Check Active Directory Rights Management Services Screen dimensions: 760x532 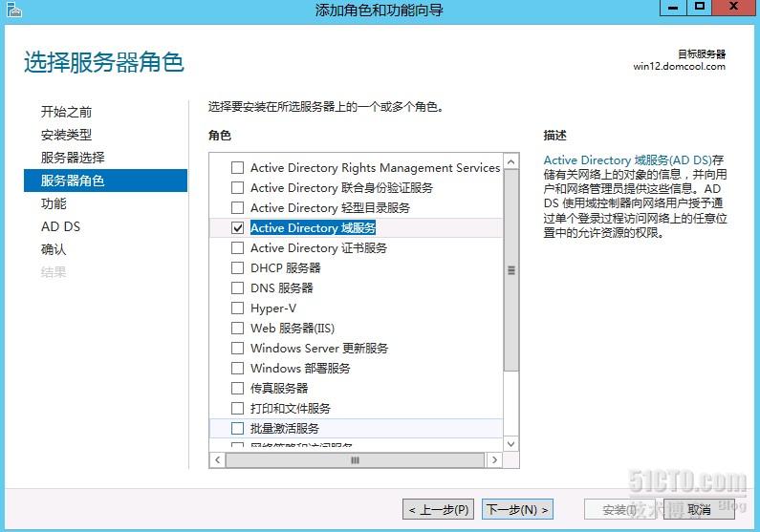(x=238, y=168)
